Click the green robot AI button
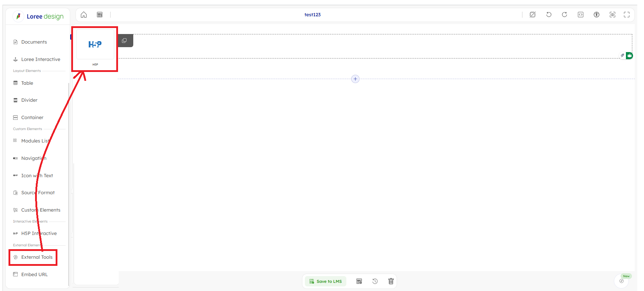This screenshot has width=644, height=291. (x=629, y=56)
